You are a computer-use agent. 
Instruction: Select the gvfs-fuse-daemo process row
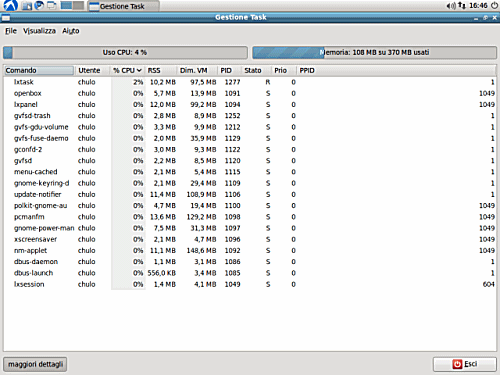tap(250, 138)
